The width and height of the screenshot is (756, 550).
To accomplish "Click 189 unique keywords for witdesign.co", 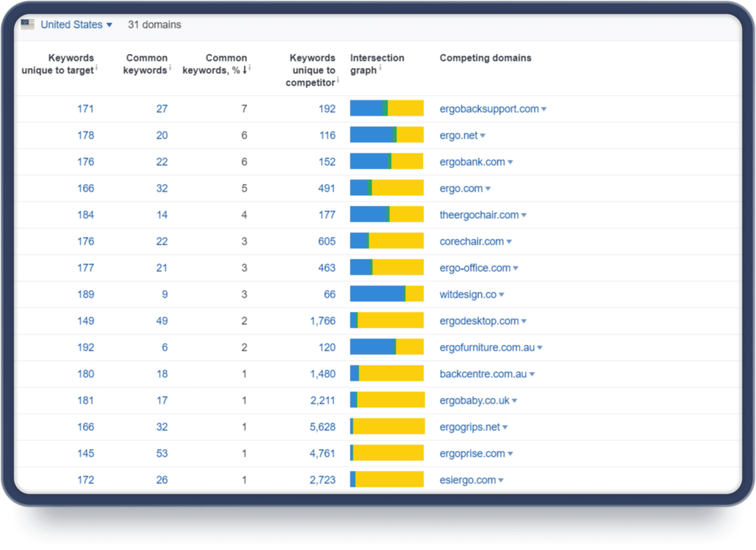I will coord(86,295).
